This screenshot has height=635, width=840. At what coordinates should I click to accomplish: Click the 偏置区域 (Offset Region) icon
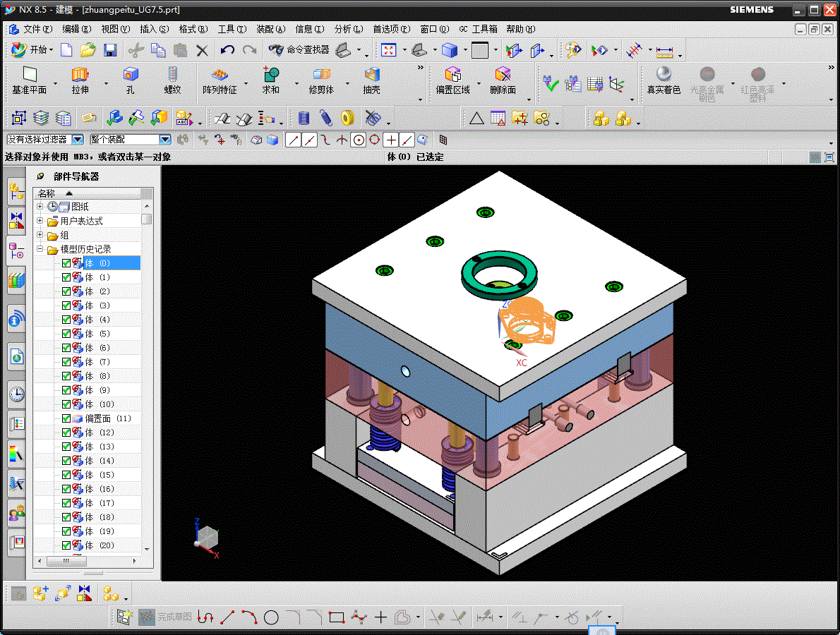click(x=452, y=75)
